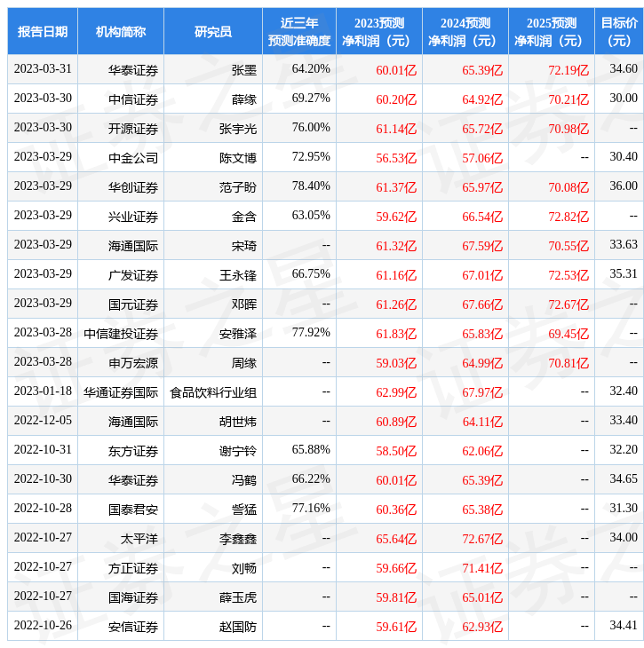Viewport: 644px width, 648px height.
Task: Select researcher 食品饮料行业组 in the table
Action: [213, 391]
